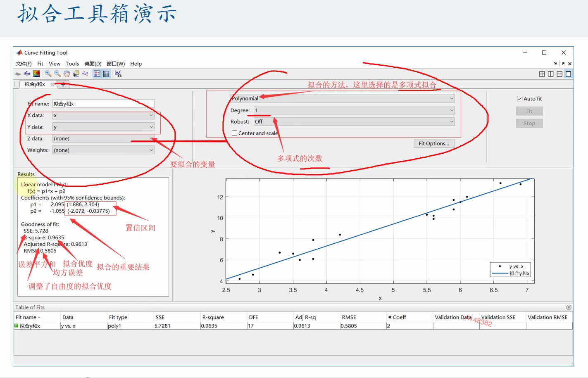
Task: Sort by the Fit name column header
Action: coord(37,317)
